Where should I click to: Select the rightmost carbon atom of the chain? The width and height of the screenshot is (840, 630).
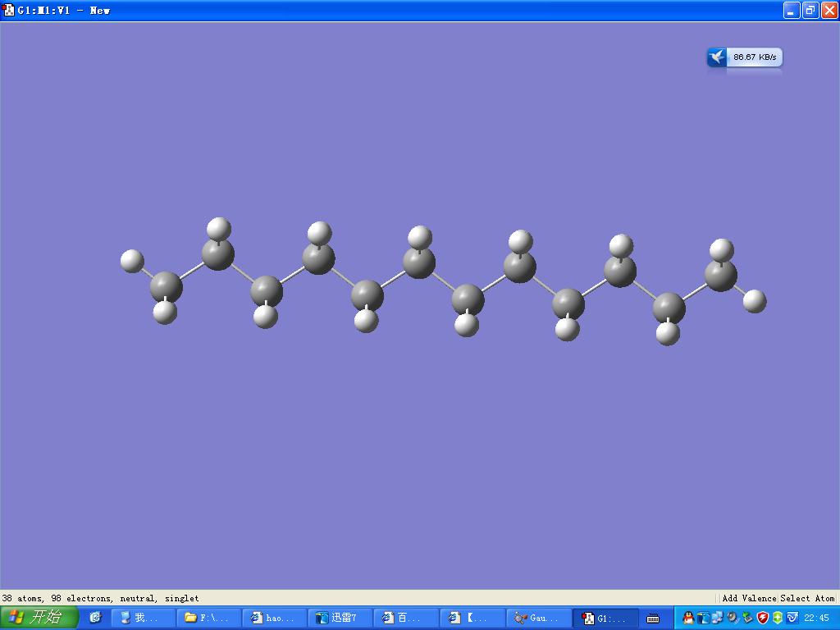point(720,275)
